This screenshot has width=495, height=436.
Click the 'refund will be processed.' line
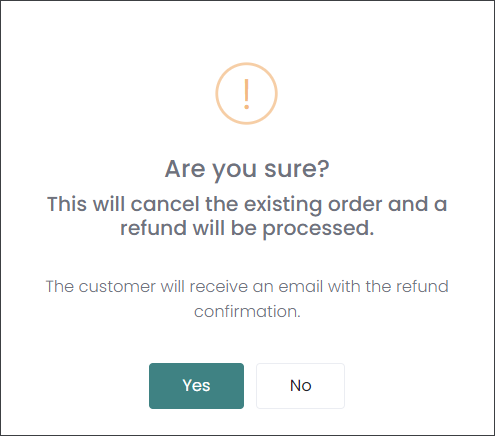247,228
